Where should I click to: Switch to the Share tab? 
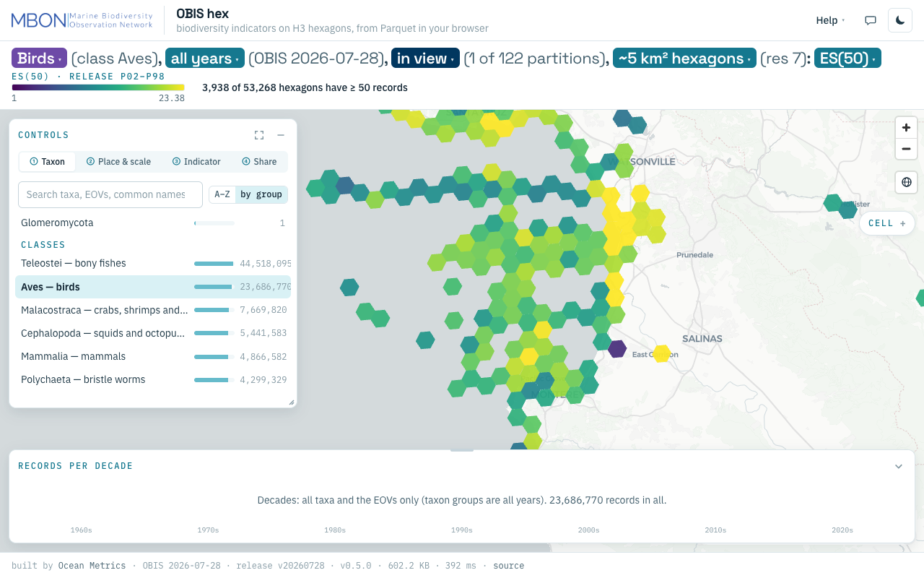pos(259,162)
